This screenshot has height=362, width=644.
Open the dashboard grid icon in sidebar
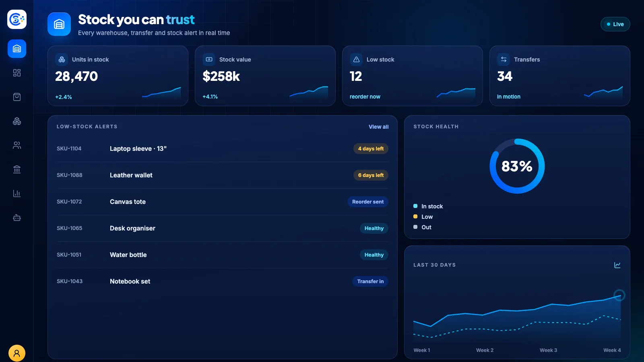(17, 73)
